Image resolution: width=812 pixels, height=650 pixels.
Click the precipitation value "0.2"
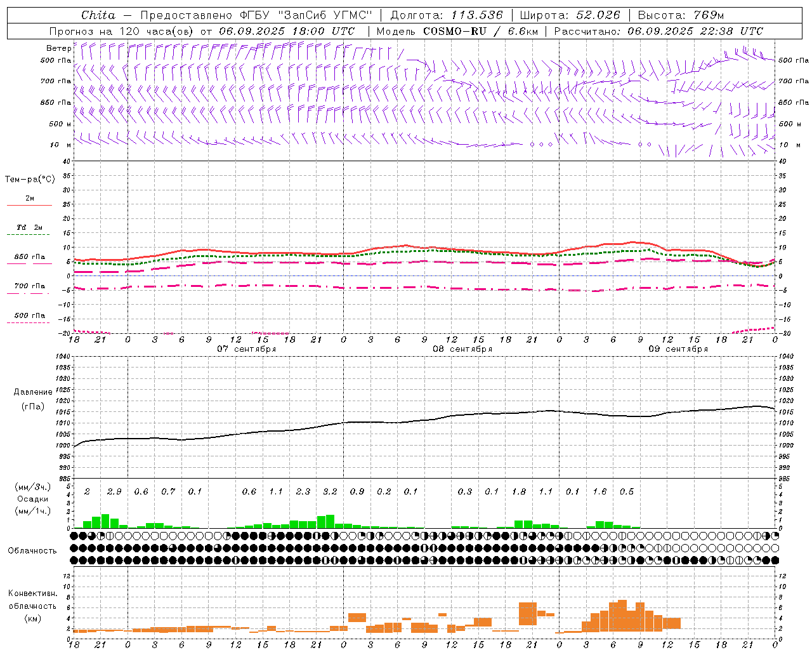pos(384,492)
